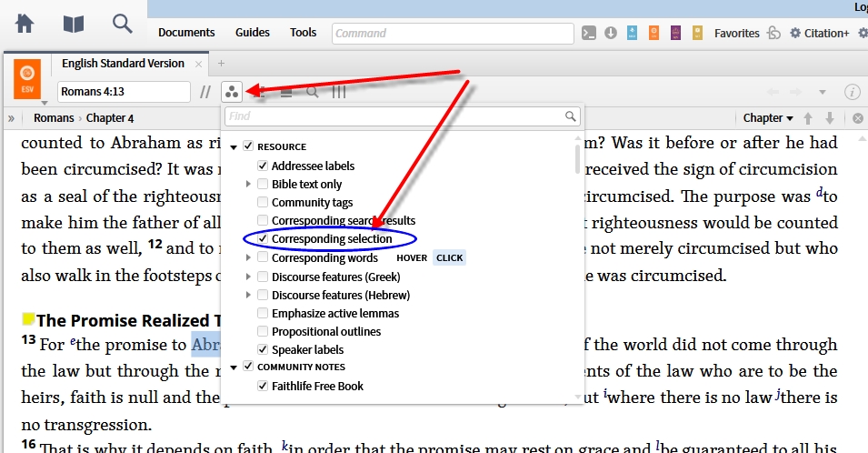Expand Discourse features (Hebrew) options
Screen dimensions: 868x453
248,295
